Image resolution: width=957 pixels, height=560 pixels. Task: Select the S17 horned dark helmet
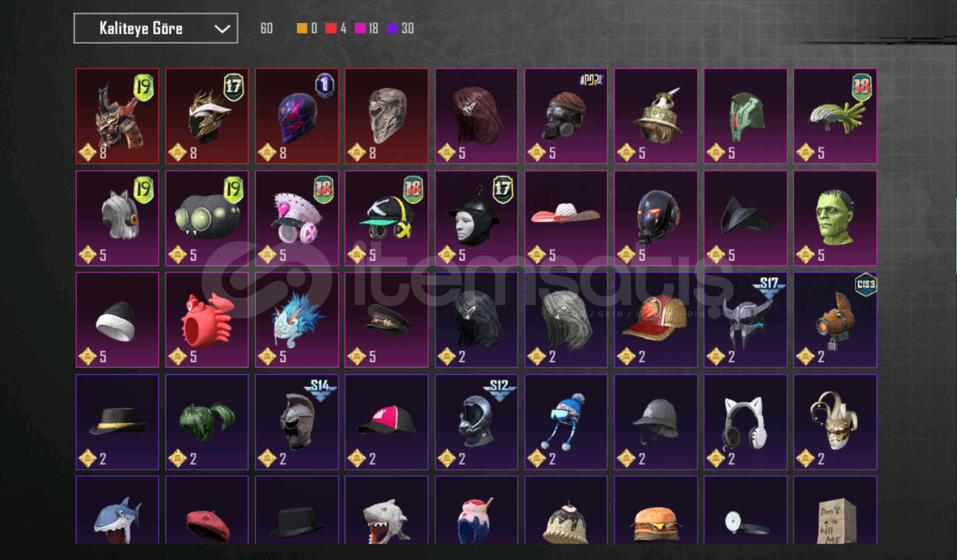tap(745, 320)
